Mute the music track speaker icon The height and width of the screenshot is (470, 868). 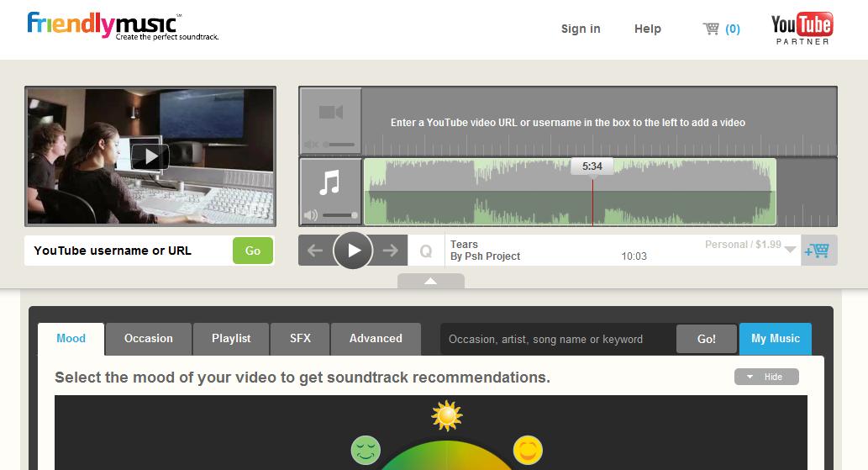(311, 214)
